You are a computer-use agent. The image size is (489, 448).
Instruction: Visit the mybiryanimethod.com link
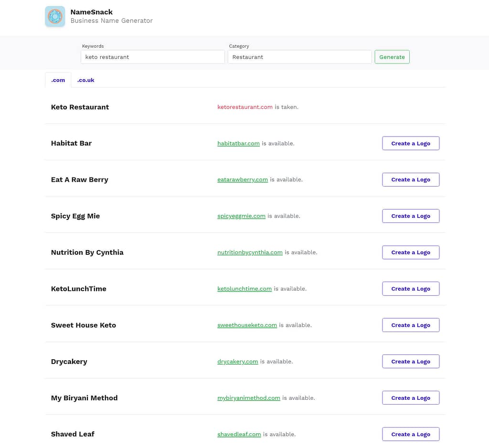pyautogui.click(x=248, y=398)
